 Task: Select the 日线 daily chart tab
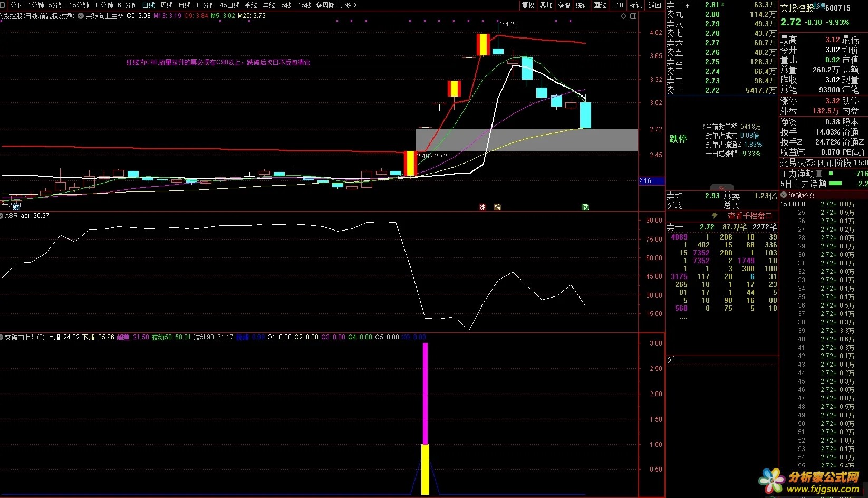click(149, 5)
